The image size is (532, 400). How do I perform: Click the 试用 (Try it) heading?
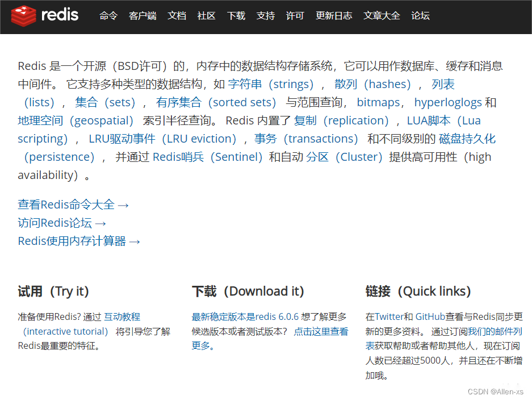pos(53,291)
